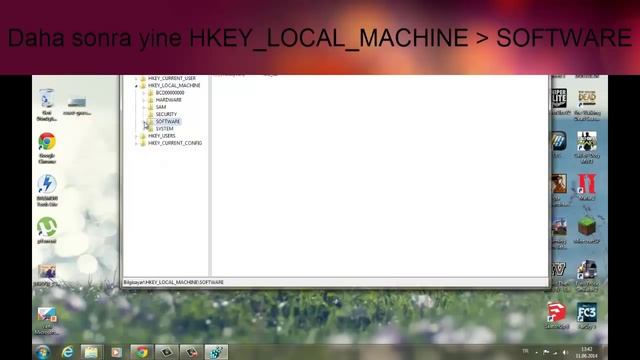Click the SYSTEM folder icon
The height and width of the screenshot is (360, 640).
[151, 129]
